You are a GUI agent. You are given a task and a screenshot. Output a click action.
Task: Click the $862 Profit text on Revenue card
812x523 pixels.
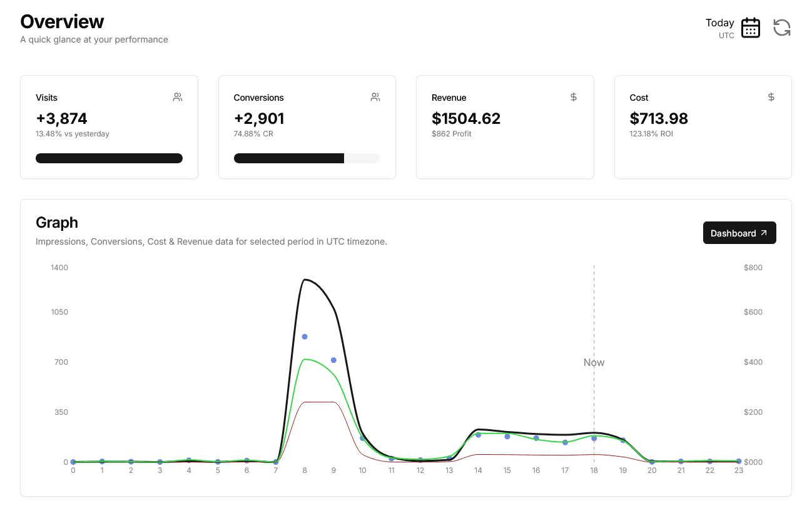(x=451, y=133)
